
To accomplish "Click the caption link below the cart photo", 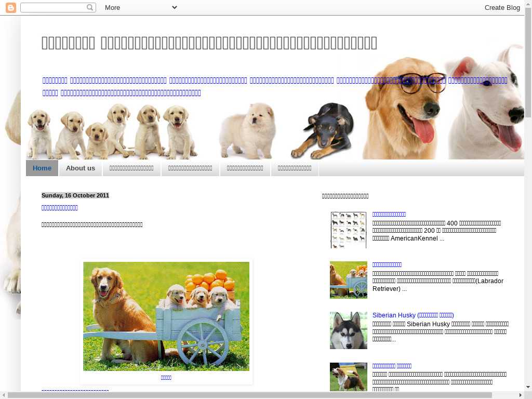I will coord(166,377).
